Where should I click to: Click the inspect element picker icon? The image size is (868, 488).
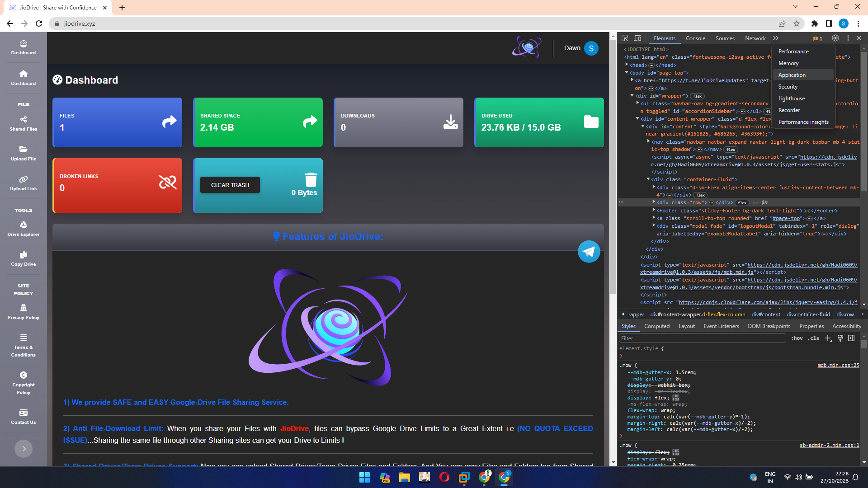coord(625,38)
